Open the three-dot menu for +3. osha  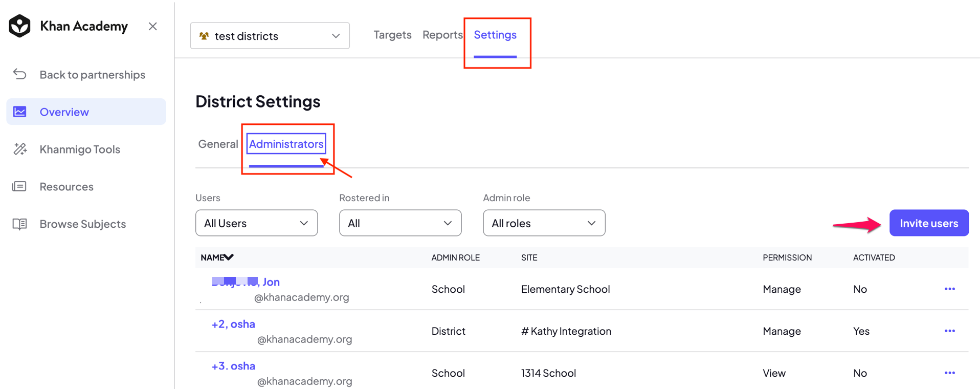(x=949, y=373)
